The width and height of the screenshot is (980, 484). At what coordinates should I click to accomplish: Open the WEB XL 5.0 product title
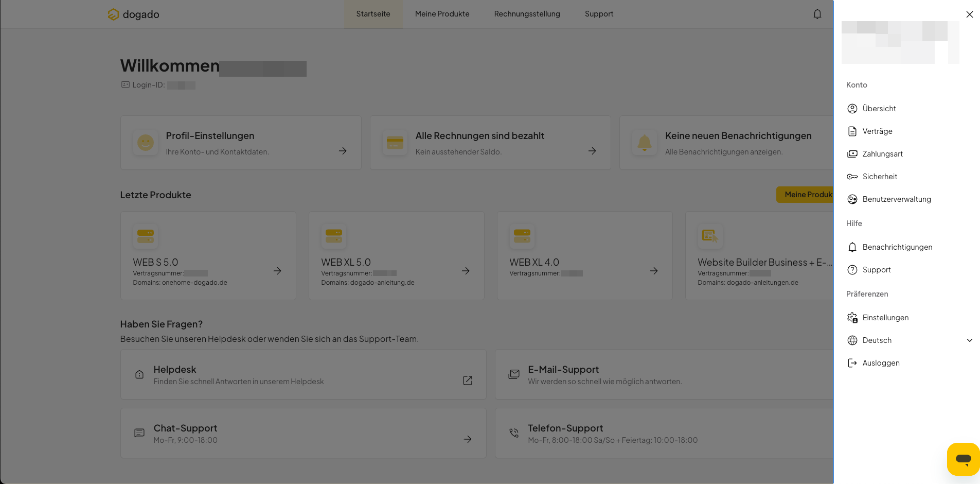346,263
